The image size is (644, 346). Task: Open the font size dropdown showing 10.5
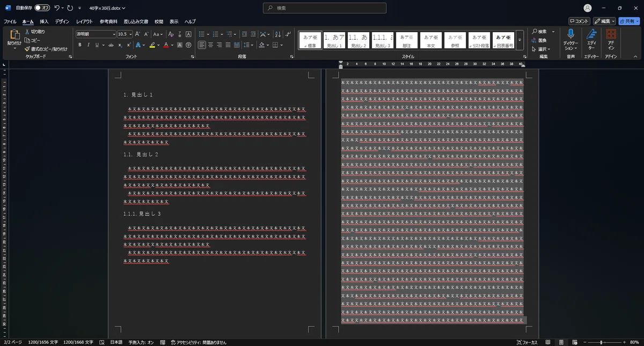(125, 34)
